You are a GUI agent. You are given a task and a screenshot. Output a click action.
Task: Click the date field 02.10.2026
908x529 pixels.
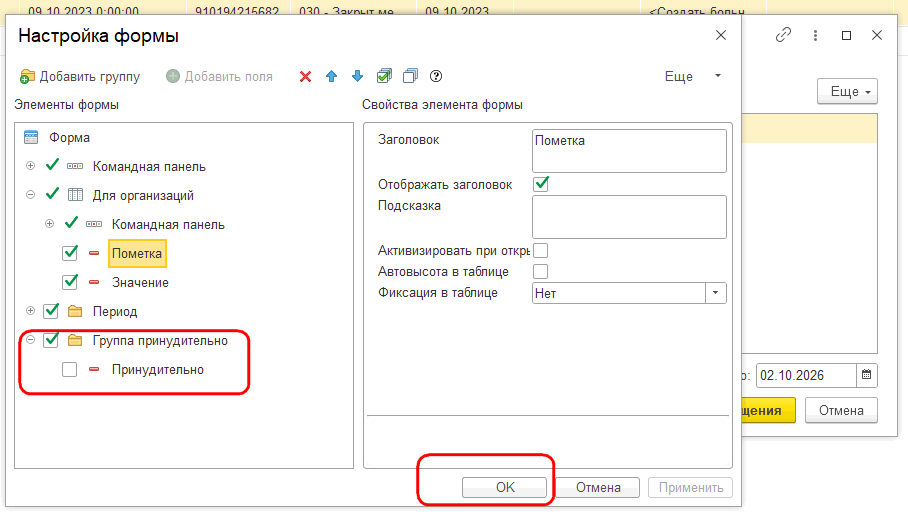click(806, 375)
